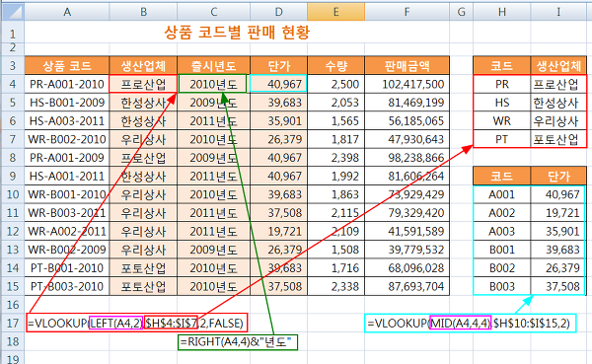Select lookup code A002
The width and height of the screenshot is (592, 364).
point(502,213)
